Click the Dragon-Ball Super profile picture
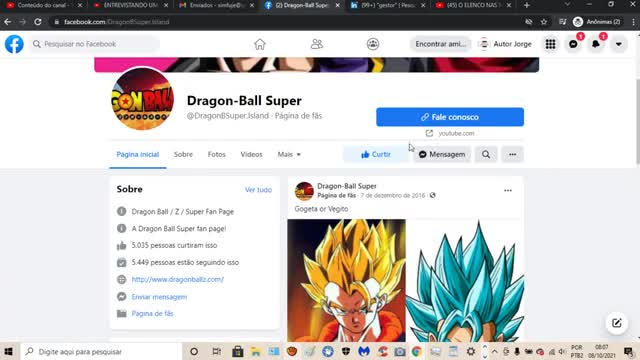 [142, 99]
